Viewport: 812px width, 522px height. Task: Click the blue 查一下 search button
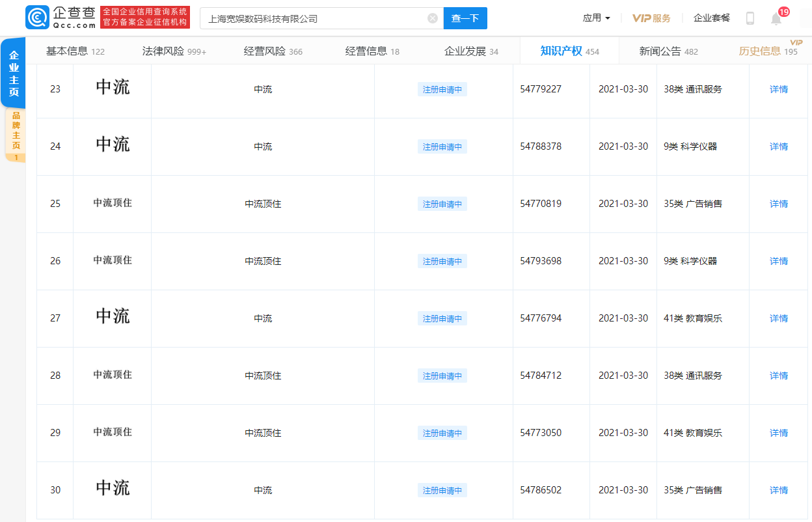pyautogui.click(x=465, y=18)
